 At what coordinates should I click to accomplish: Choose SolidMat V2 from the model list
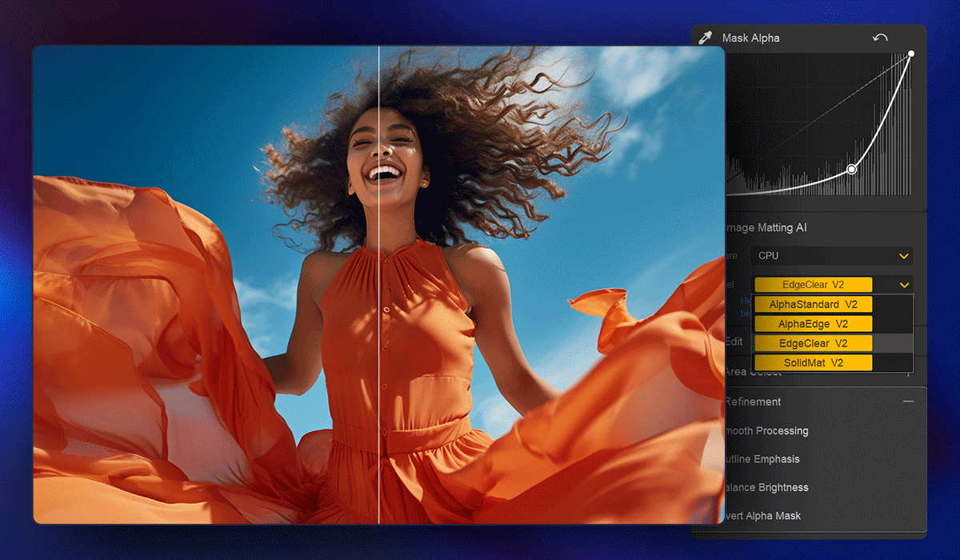tap(813, 362)
